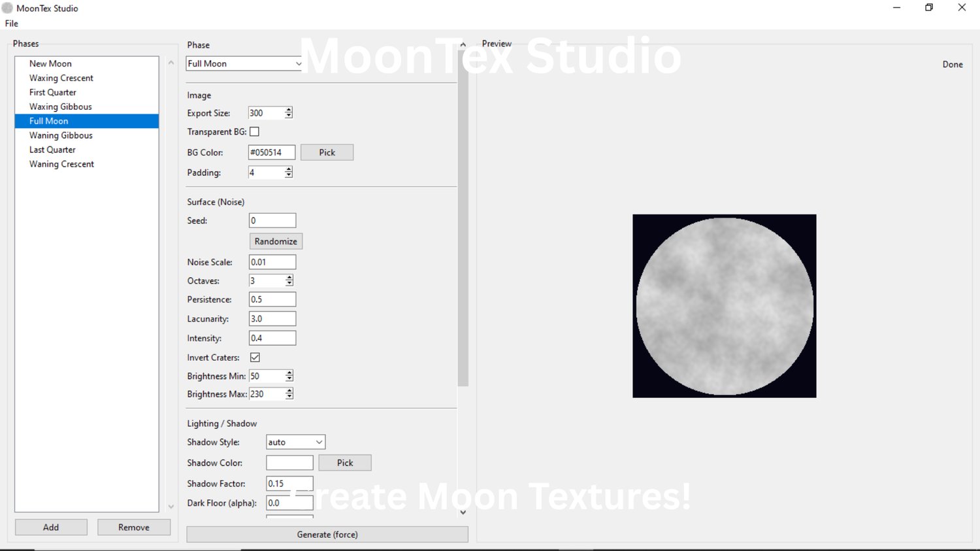This screenshot has height=551, width=980.
Task: Click the Generate (force) button
Action: pyautogui.click(x=327, y=535)
